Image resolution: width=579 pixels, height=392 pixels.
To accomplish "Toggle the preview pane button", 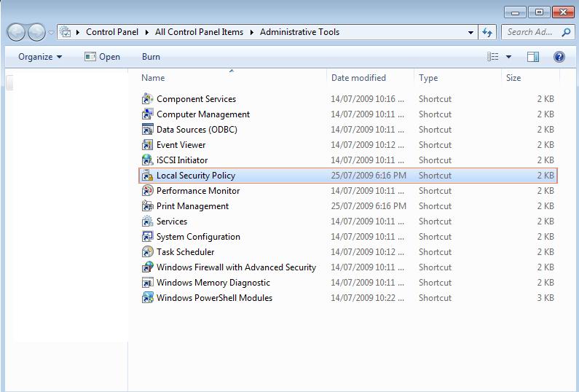I will click(x=533, y=57).
